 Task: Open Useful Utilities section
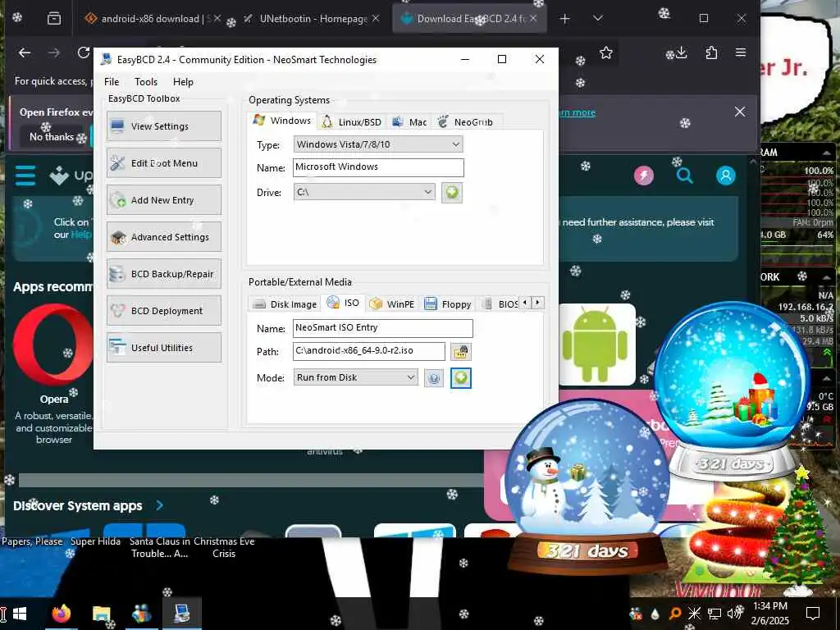(164, 348)
